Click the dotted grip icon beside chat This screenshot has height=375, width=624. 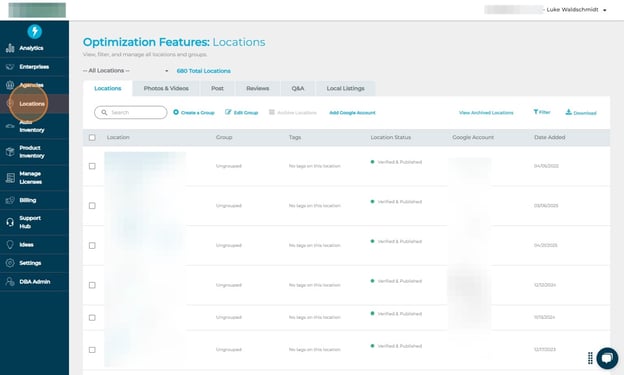(x=590, y=358)
